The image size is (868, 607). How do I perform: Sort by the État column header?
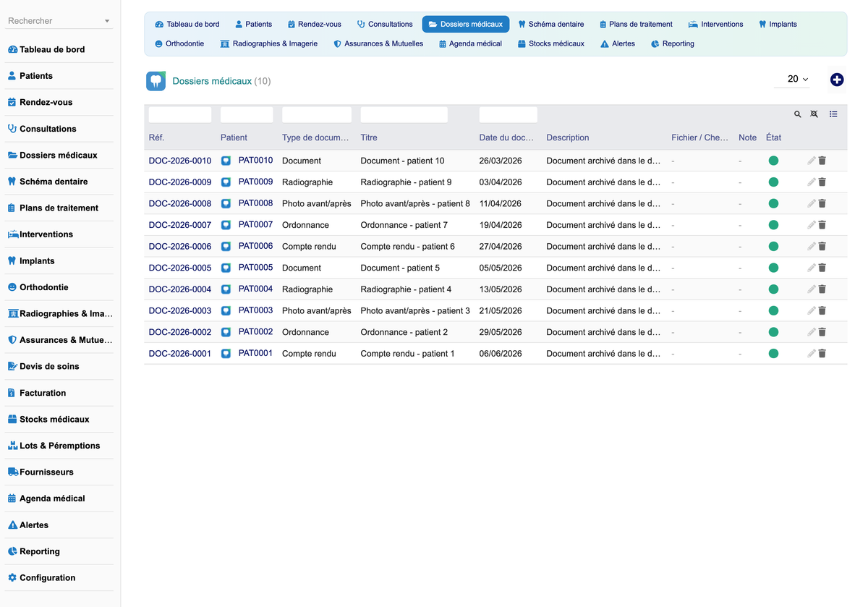[773, 137]
